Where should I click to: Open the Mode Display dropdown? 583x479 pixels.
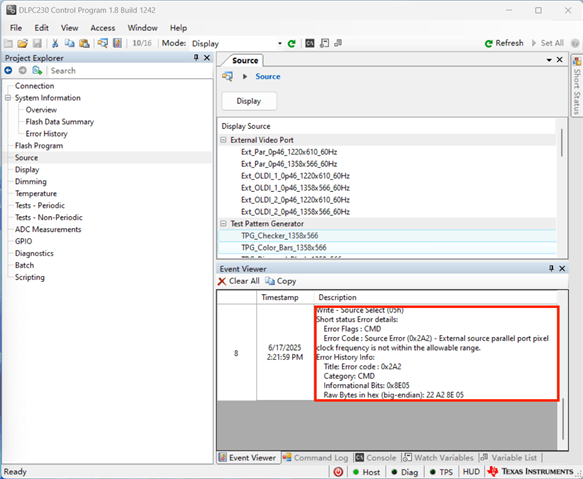click(280, 44)
